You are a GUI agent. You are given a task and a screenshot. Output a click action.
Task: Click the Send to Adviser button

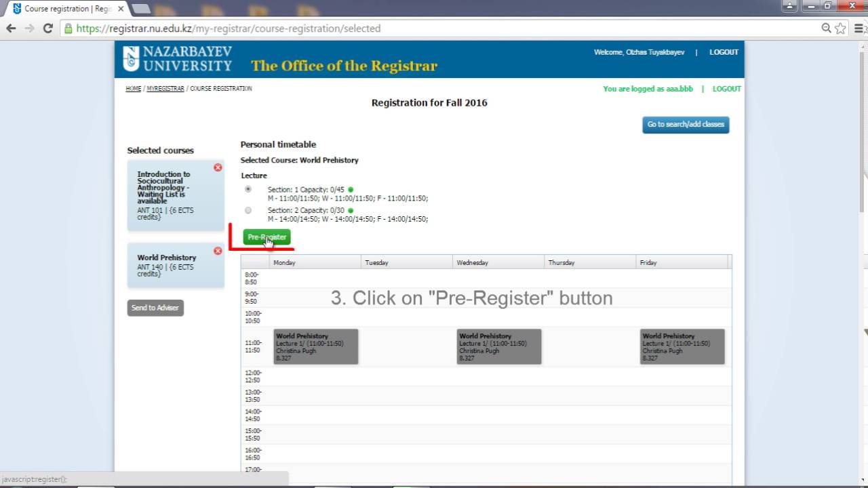point(155,308)
